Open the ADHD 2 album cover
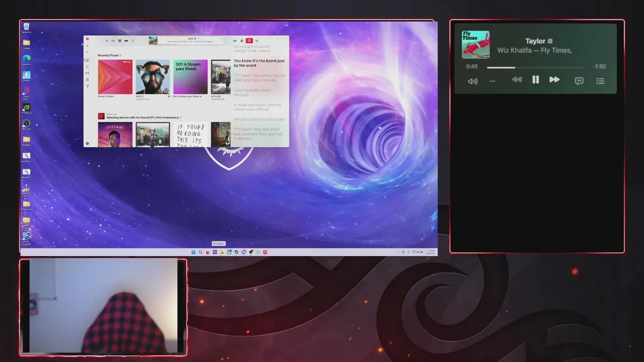 [153, 77]
